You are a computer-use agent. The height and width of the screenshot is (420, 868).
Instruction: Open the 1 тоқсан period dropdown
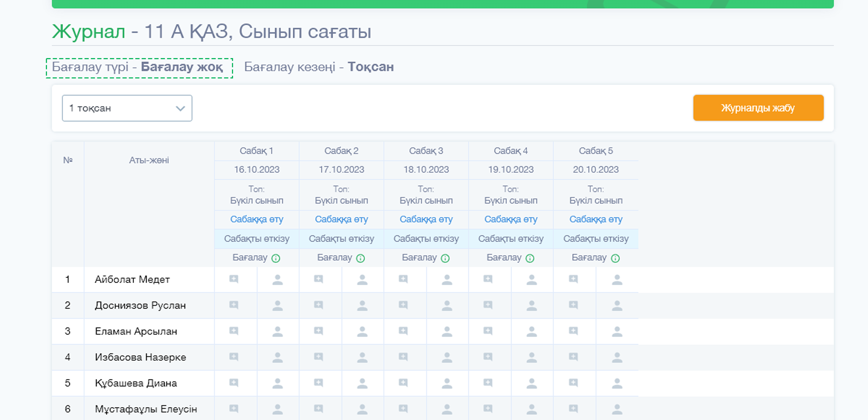click(x=127, y=108)
